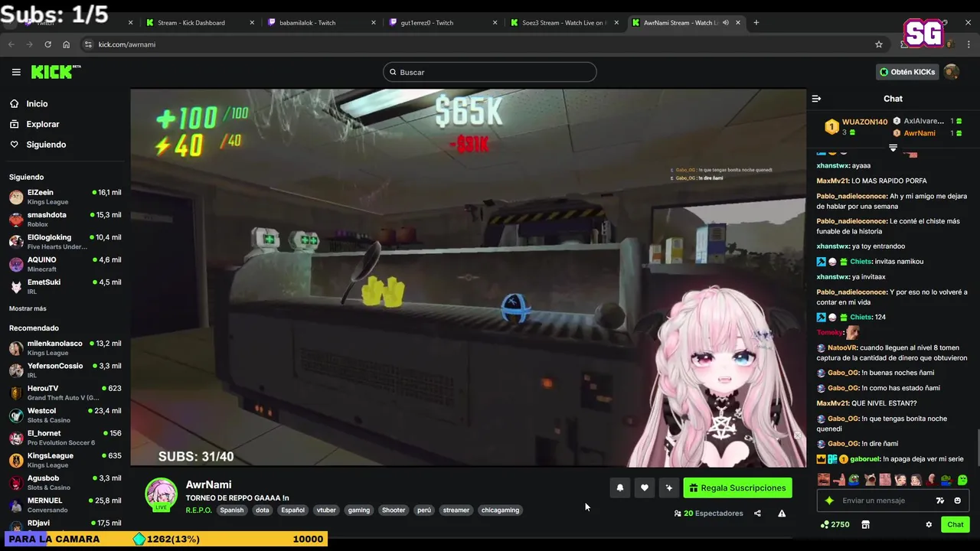Viewport: 980px width, 551px height.
Task: Expand followed list with Mostrar más
Action: (x=28, y=308)
